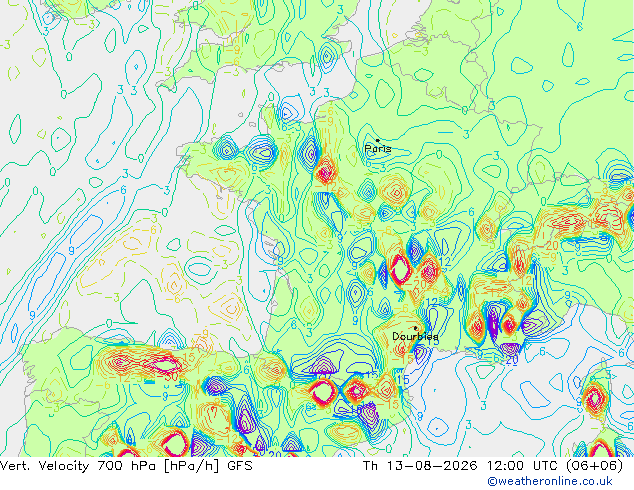Click the black dot marking Paris
This screenshot has height=490, width=634.
pos(378,141)
